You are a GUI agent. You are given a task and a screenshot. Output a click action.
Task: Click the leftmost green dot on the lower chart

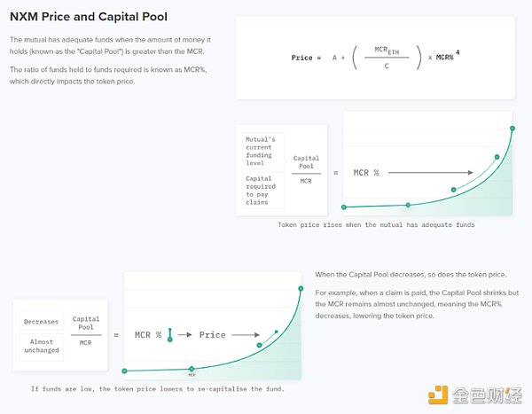[x=124, y=371]
